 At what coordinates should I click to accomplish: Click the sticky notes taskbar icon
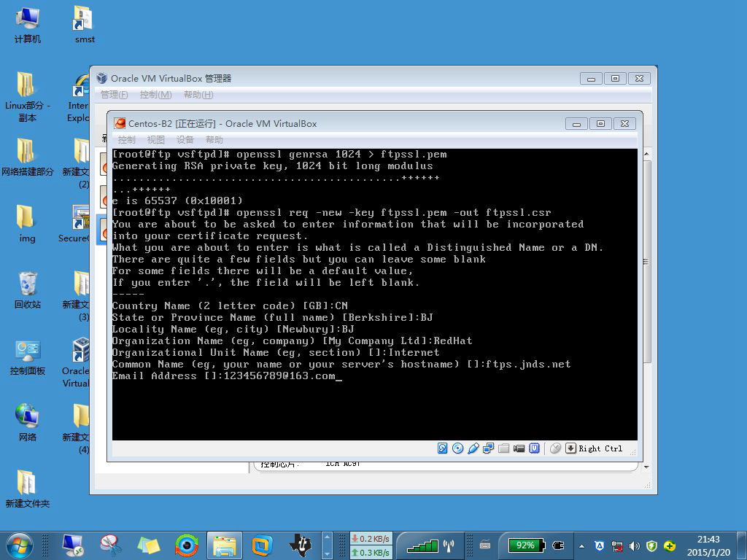pos(148,545)
